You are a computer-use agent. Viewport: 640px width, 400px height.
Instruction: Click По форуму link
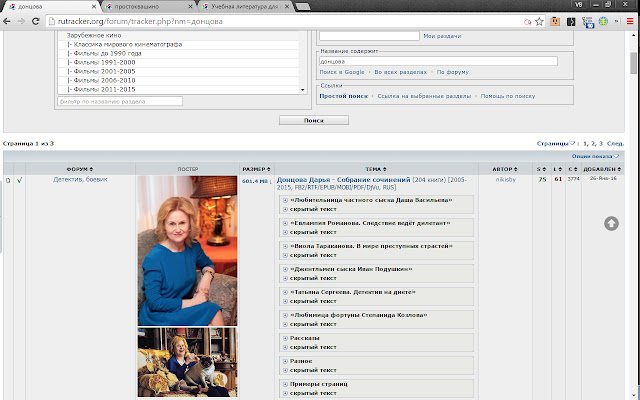(453, 72)
